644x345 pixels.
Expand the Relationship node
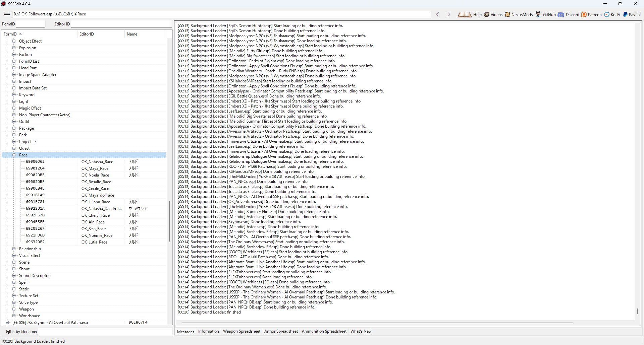tap(14, 249)
